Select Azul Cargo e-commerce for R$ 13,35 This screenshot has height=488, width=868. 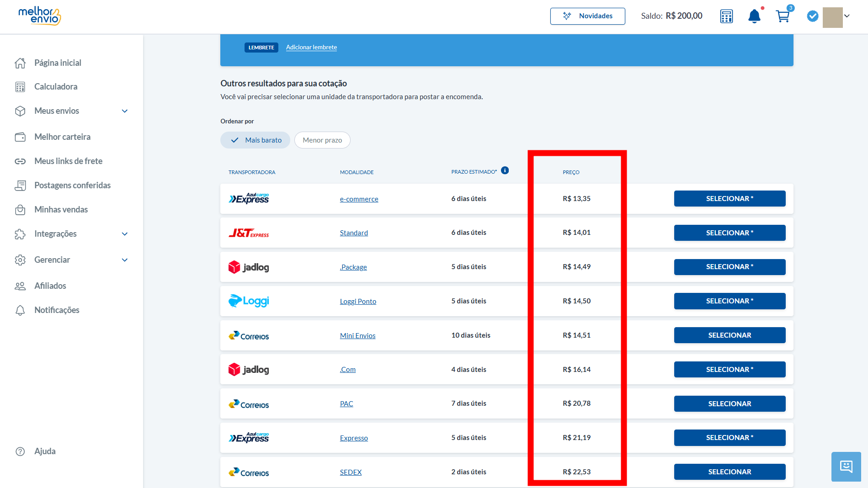coord(730,199)
